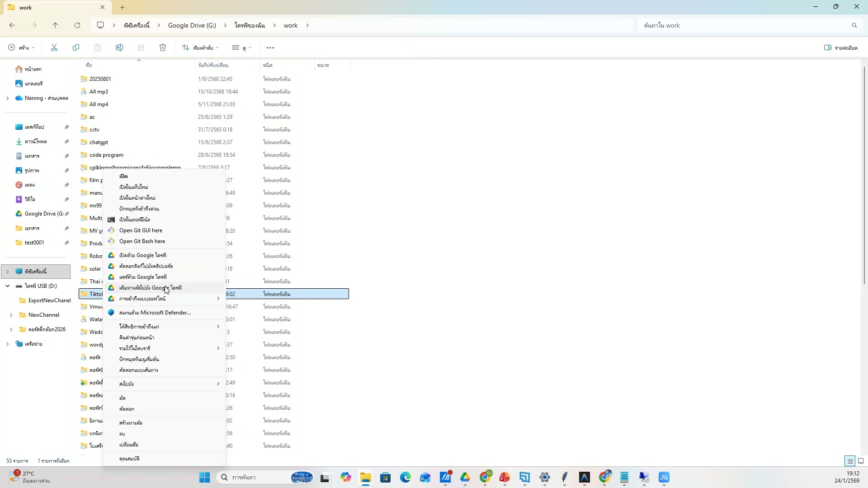Click Google Drive (G:) in breadcrumb path
The height and width of the screenshot is (488, 868).
click(192, 26)
